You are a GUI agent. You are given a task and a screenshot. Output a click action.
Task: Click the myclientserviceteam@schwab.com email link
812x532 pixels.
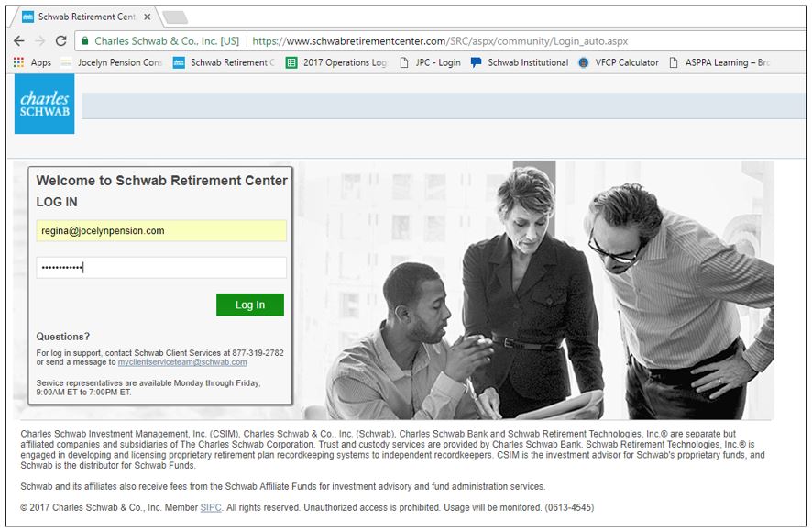[182, 362]
